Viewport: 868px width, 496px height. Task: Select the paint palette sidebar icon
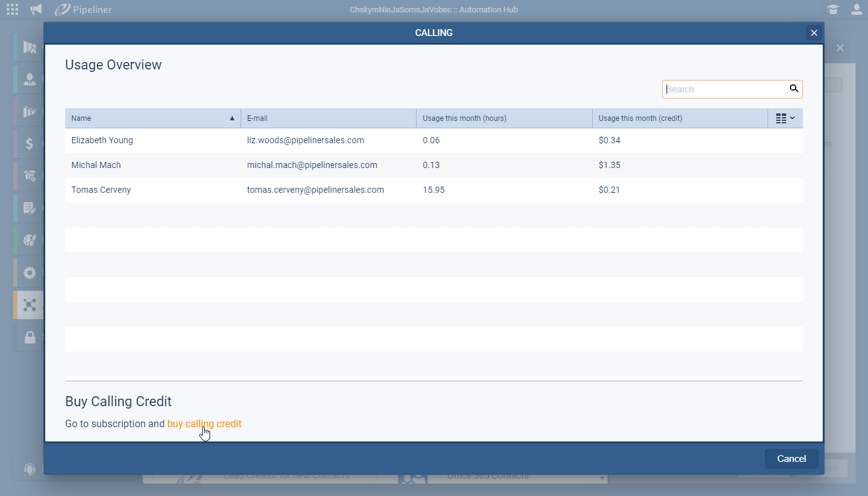[x=29, y=241]
